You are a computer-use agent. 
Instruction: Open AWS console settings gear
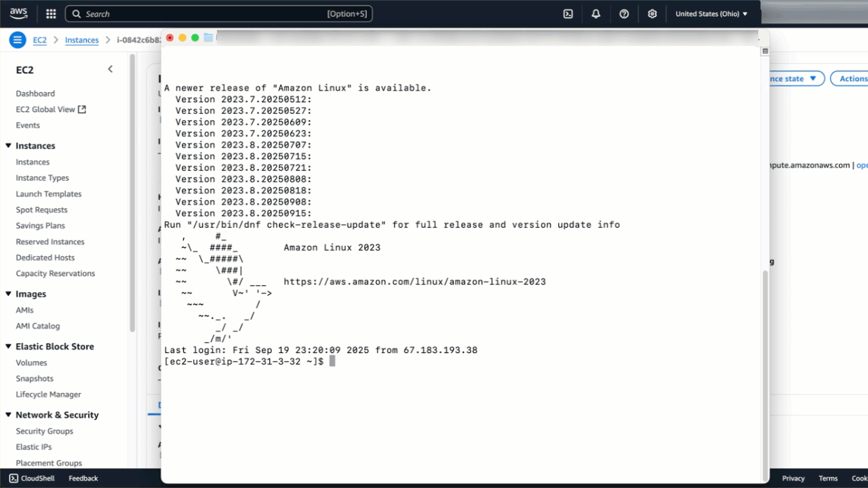[652, 14]
